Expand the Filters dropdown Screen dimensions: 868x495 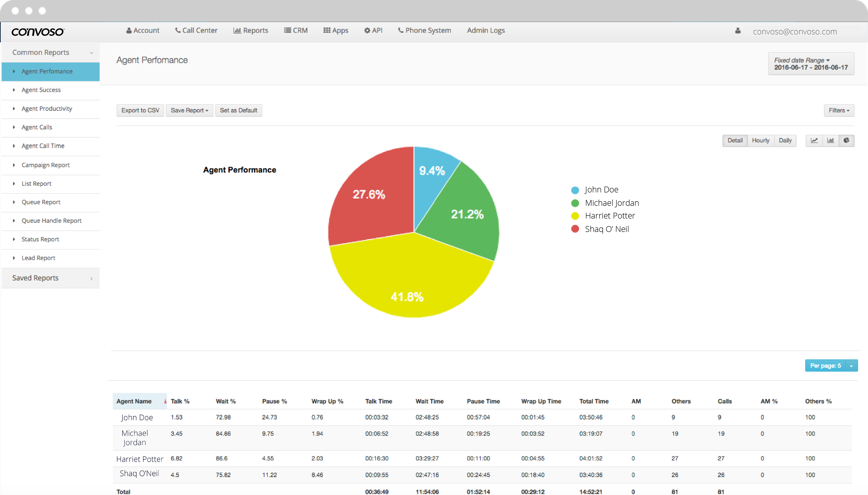pyautogui.click(x=839, y=110)
